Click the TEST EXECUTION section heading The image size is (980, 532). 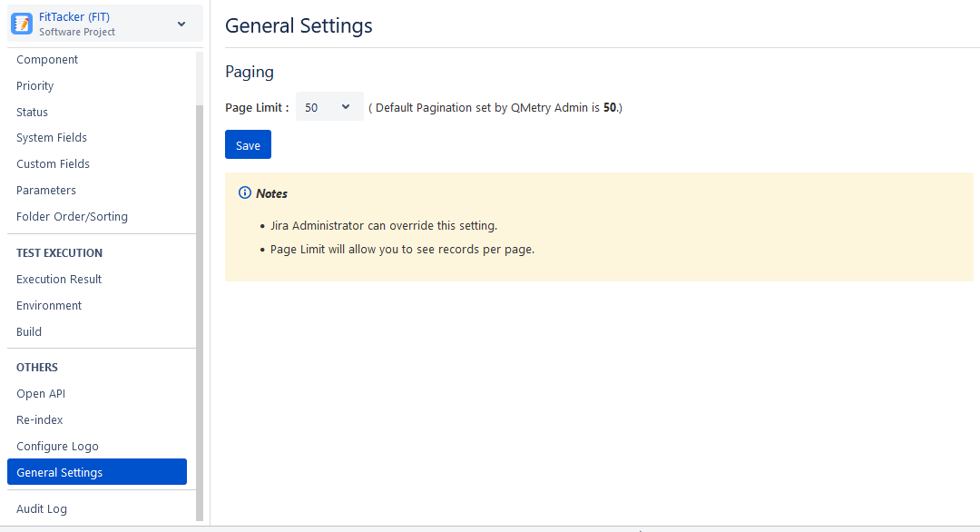point(59,253)
